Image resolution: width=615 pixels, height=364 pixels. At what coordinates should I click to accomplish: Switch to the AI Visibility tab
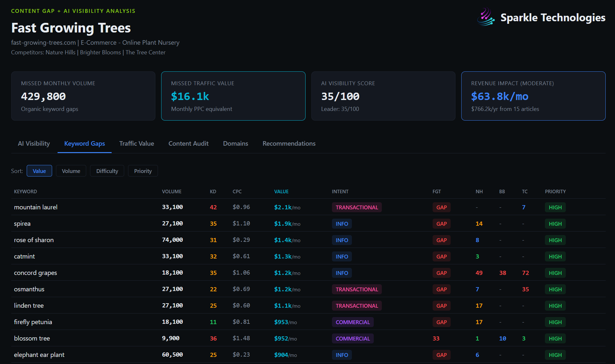tap(34, 143)
